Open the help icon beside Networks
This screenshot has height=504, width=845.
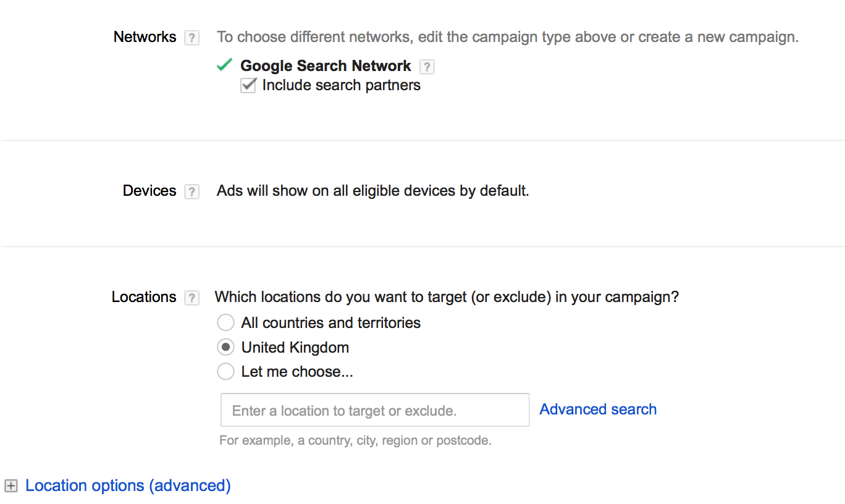click(x=192, y=38)
